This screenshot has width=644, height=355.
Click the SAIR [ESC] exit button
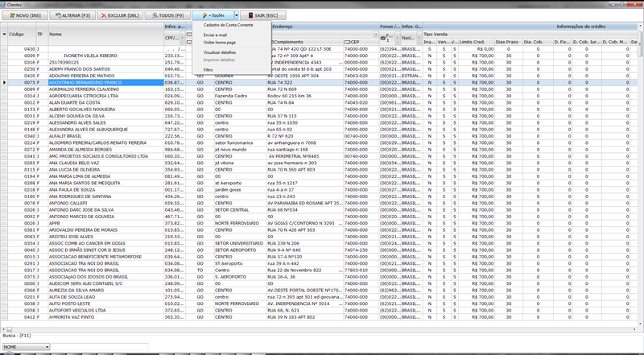coord(265,15)
